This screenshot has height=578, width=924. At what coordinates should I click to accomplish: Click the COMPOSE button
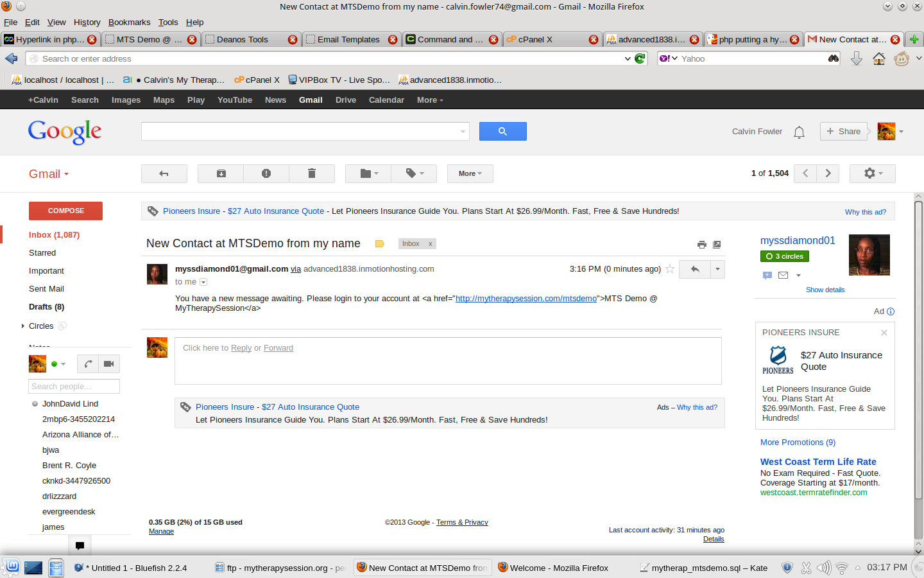pyautogui.click(x=65, y=211)
